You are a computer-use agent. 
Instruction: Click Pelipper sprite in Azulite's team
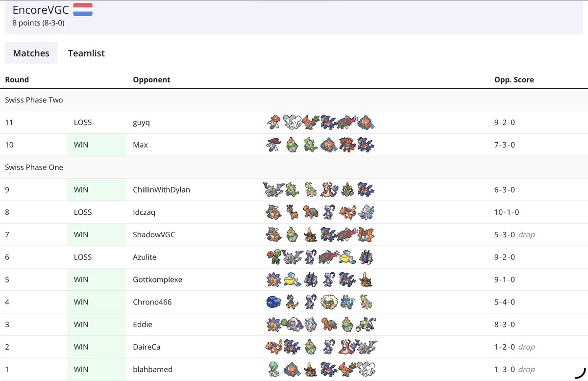(346, 257)
